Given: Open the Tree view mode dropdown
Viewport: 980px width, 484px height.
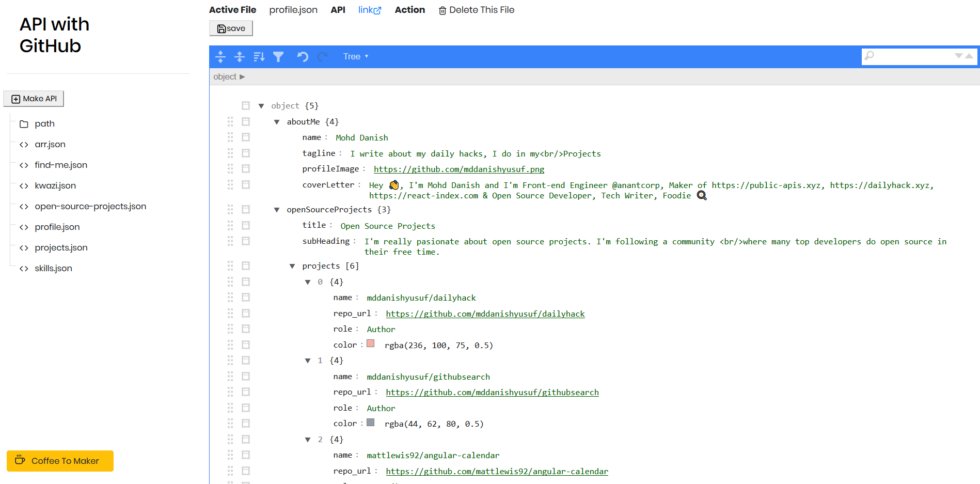Looking at the screenshot, I should 356,56.
